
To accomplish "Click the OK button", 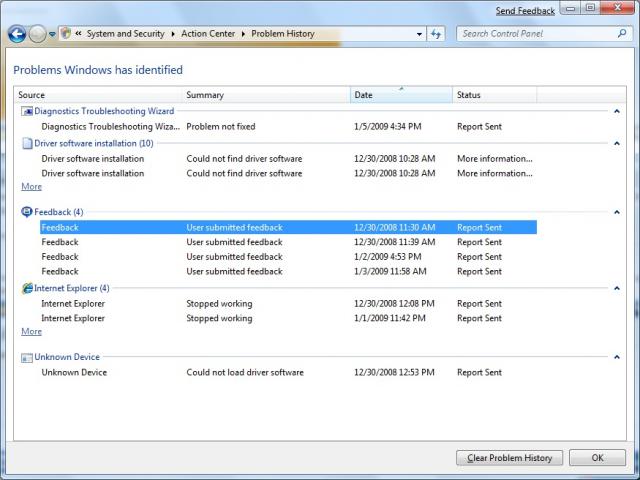I will (x=598, y=458).
